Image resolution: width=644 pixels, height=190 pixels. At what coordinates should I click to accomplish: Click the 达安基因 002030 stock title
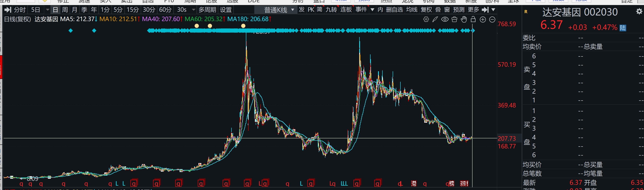(x=580, y=12)
